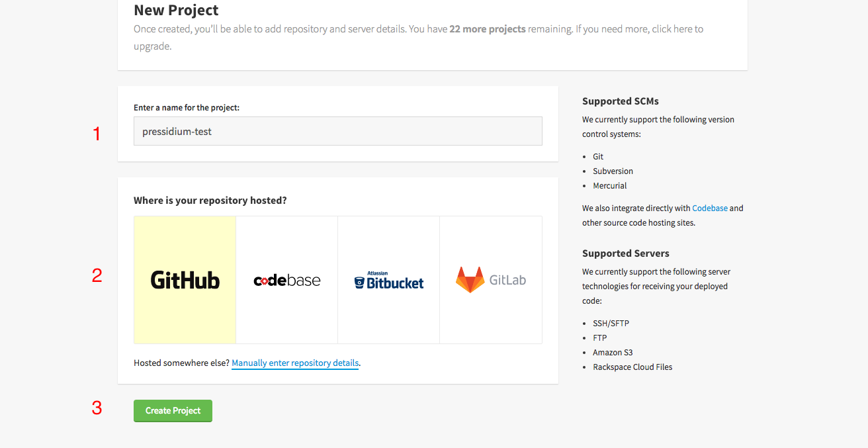Viewport: 868px width, 448px height.
Task: Click the Mercurial list item
Action: 610,185
